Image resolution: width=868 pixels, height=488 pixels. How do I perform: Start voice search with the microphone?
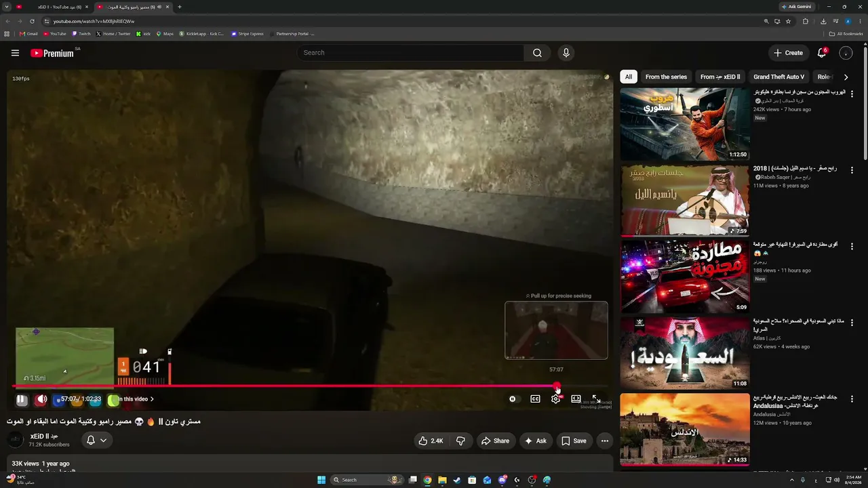click(566, 53)
